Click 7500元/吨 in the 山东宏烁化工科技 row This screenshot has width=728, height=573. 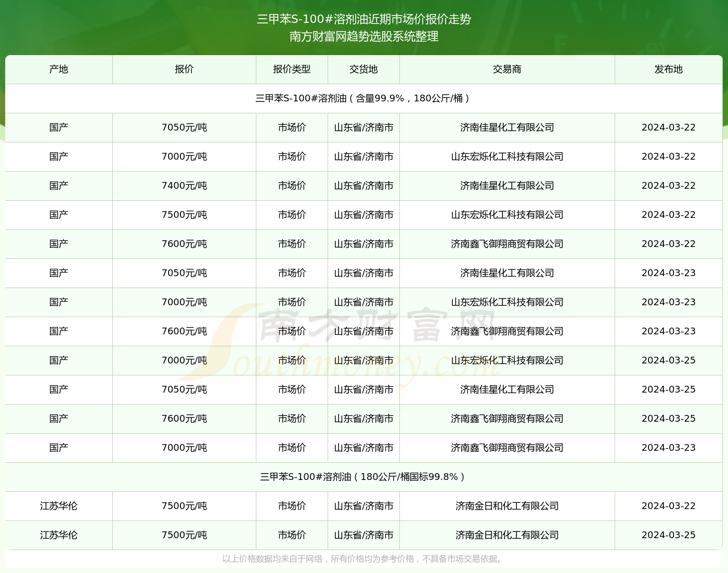184,215
